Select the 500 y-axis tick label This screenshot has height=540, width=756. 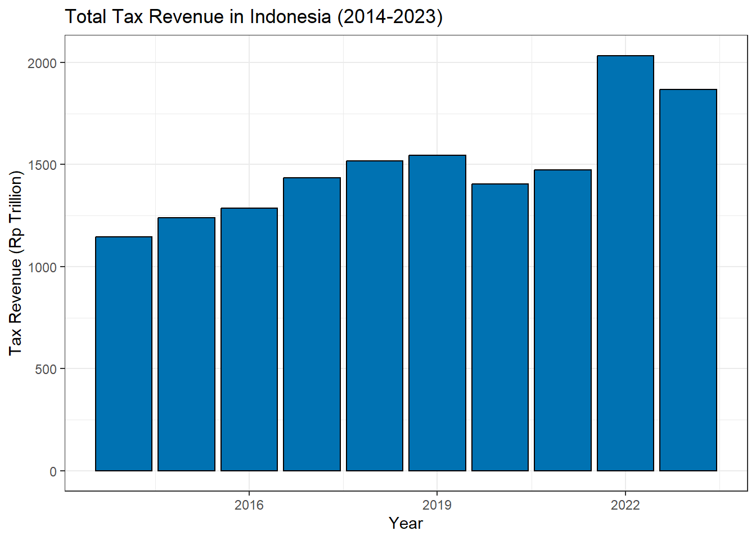(x=46, y=370)
